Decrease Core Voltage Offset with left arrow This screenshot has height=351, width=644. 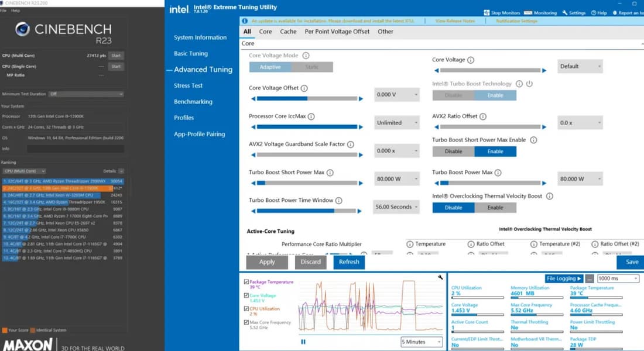(253, 99)
